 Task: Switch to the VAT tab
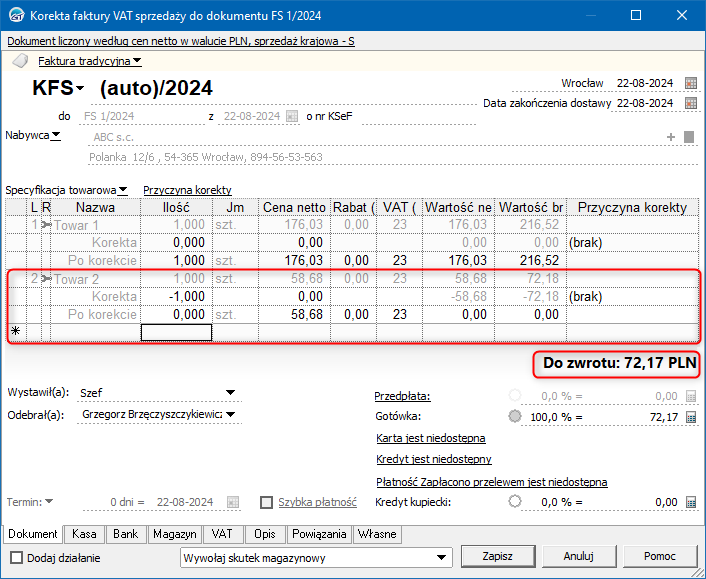[222, 534]
